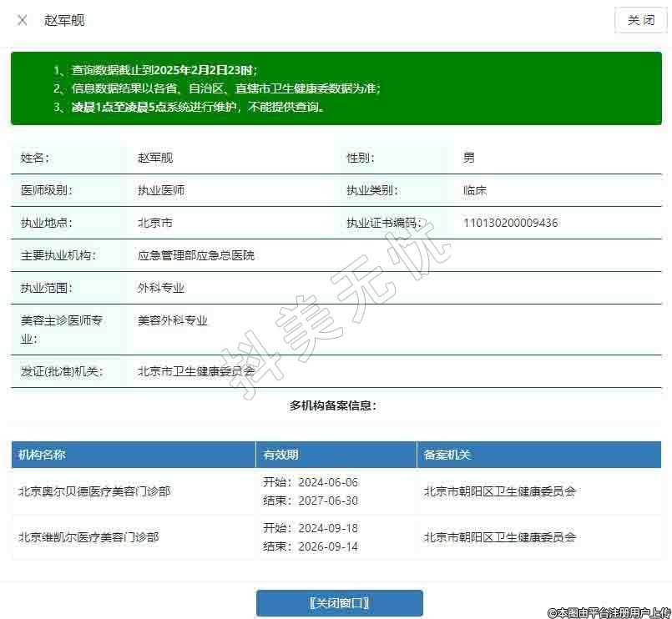Select the 备案机关 column header
This screenshot has height=619, width=672.
coord(447,455)
